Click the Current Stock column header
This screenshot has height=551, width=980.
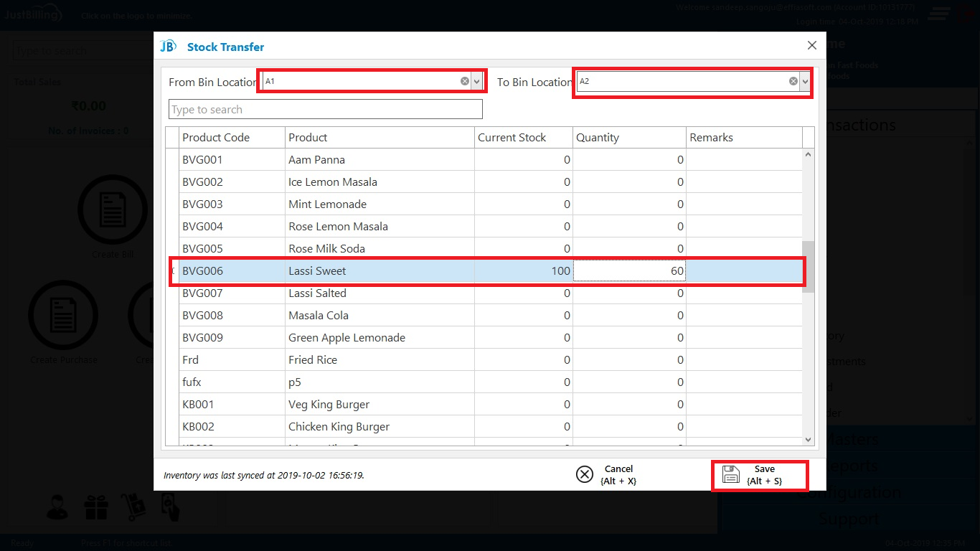512,138
